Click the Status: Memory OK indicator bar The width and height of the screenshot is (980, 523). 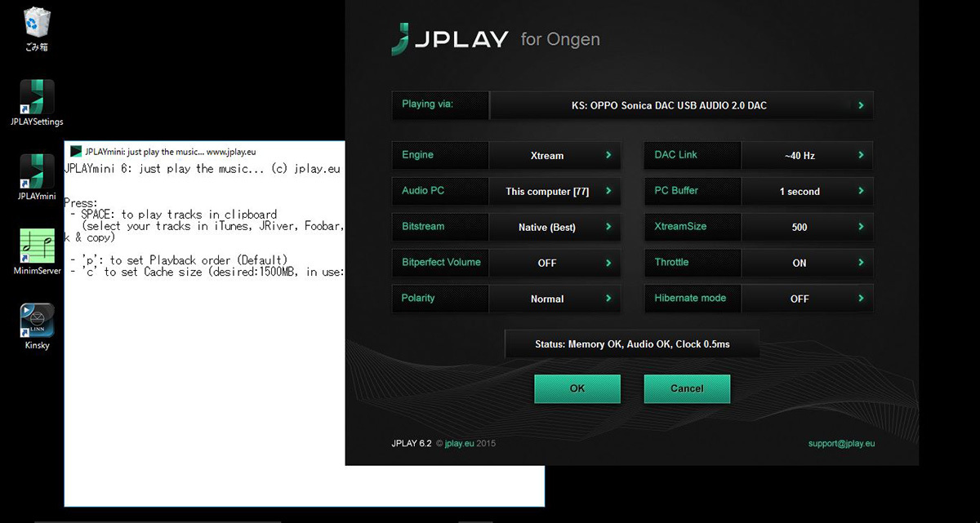pos(632,344)
